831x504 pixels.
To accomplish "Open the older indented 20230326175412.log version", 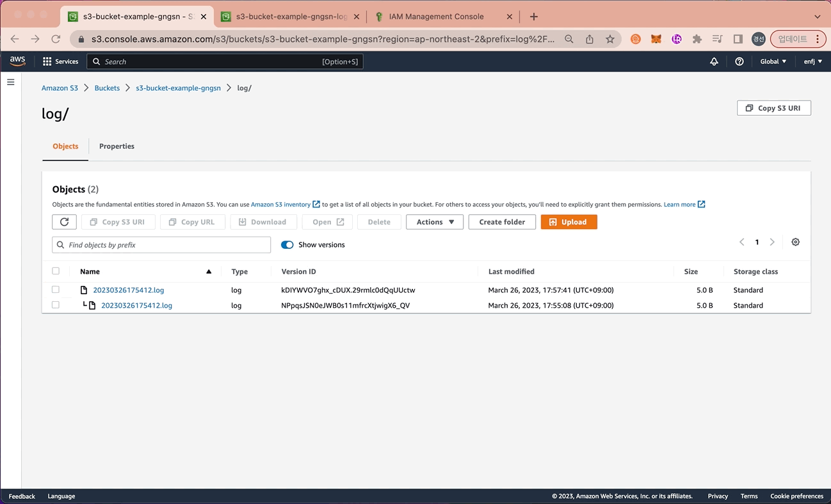I will [x=136, y=306].
